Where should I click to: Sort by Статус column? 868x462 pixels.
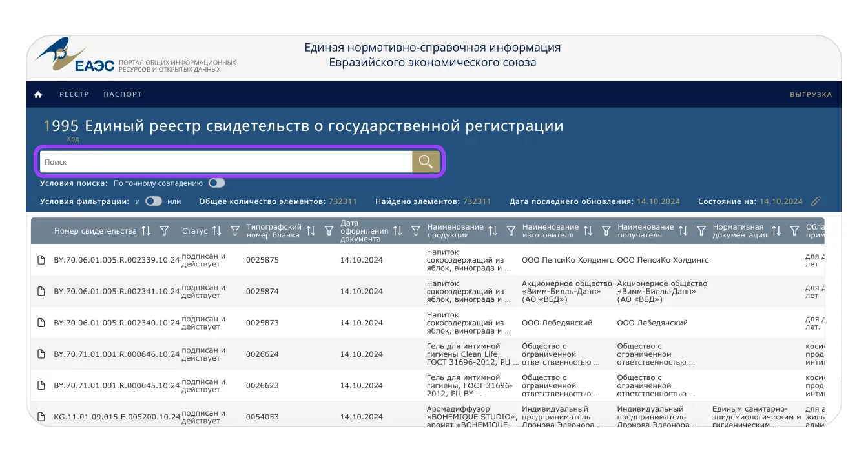[217, 231]
